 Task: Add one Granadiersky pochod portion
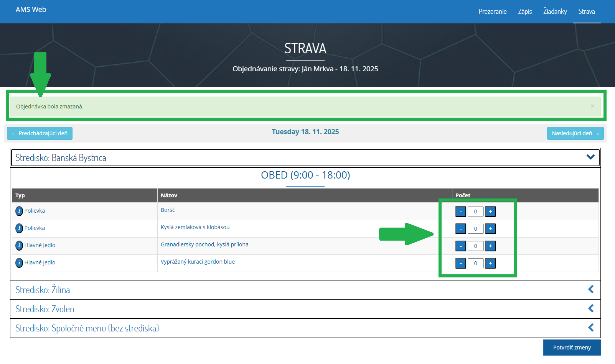490,246
